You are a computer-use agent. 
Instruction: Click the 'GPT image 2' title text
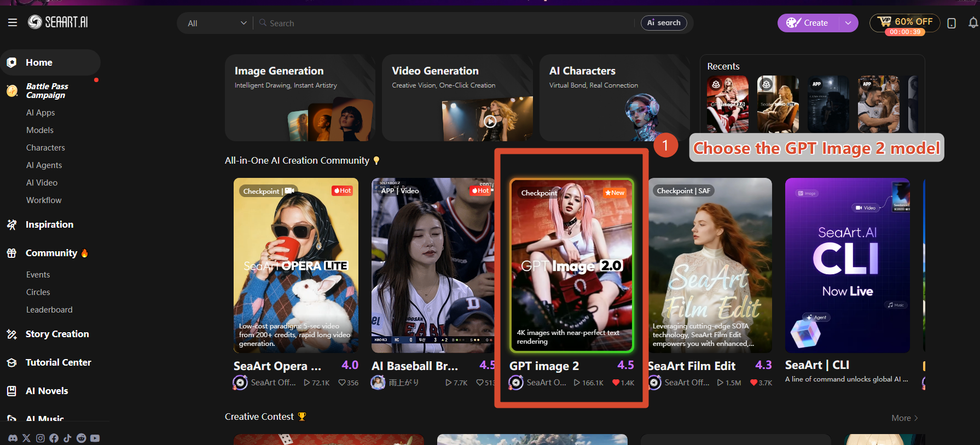pos(544,366)
